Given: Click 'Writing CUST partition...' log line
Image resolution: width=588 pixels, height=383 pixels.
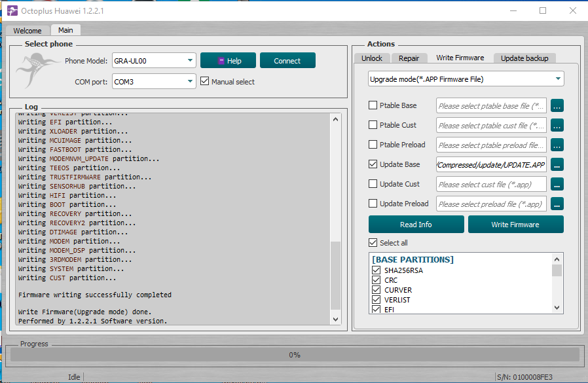Looking at the screenshot, I should pos(67,278).
